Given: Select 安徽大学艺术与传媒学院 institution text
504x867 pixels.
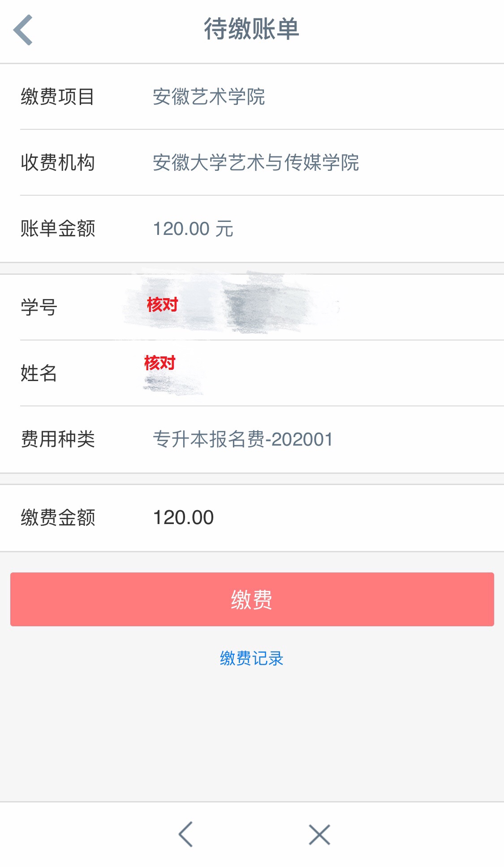Looking at the screenshot, I should point(256,162).
